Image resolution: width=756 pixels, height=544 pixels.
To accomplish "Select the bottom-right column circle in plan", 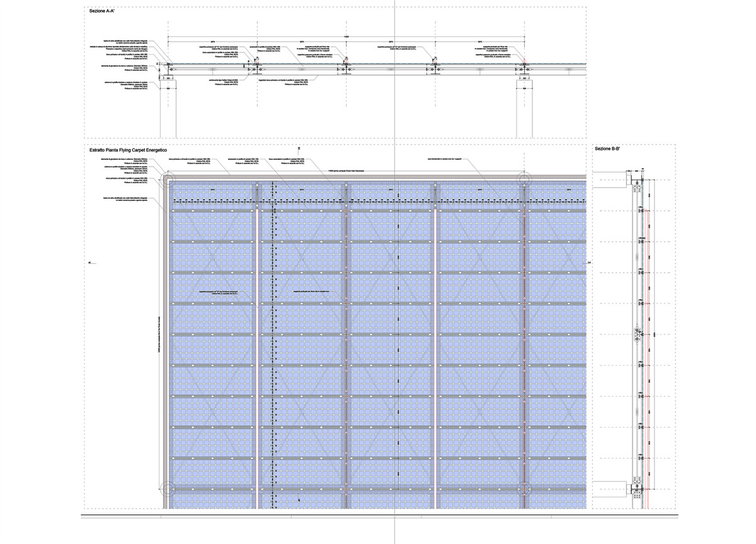I will (523, 489).
